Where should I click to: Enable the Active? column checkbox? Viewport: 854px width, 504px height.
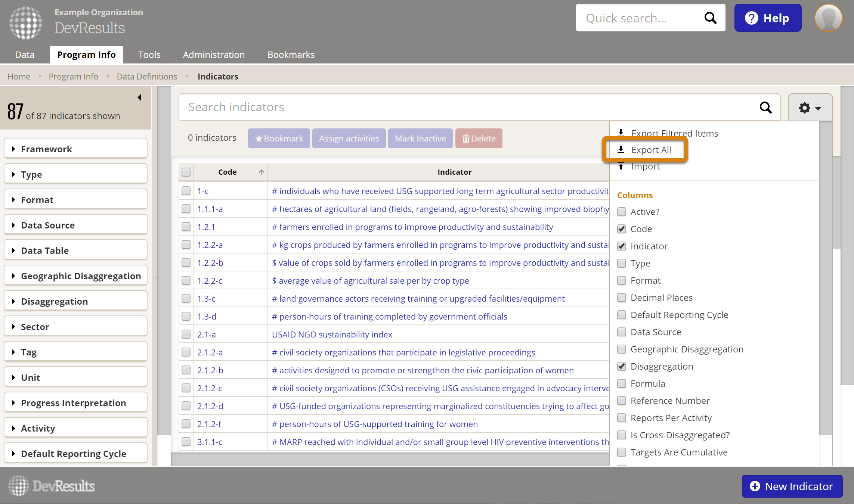point(622,212)
